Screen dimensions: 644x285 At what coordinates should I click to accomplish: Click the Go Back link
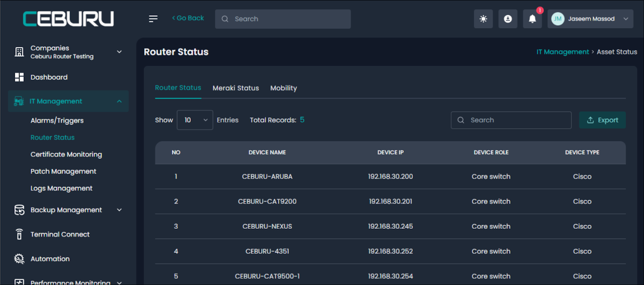click(188, 18)
